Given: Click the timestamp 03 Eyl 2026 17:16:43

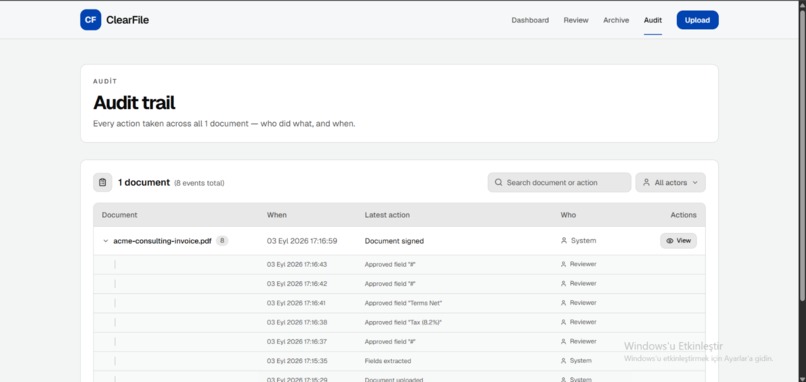Looking at the screenshot, I should pos(297,264).
